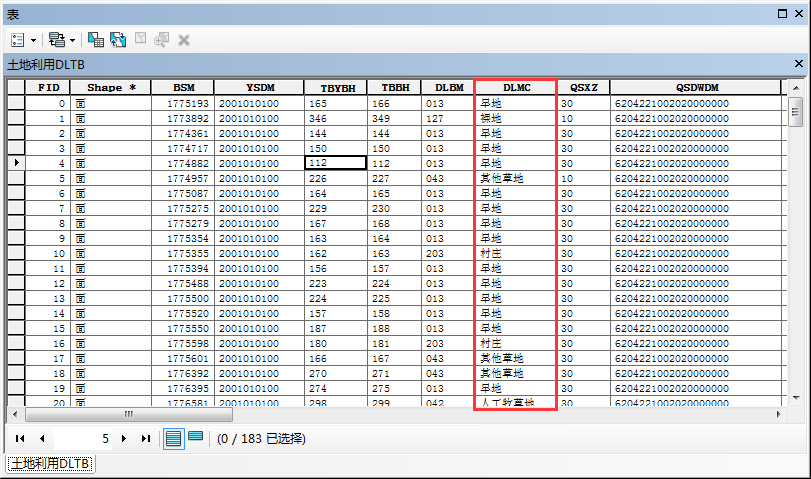Click YSDM cell in FID 12 row
This screenshot has height=479, width=811.
(x=259, y=283)
